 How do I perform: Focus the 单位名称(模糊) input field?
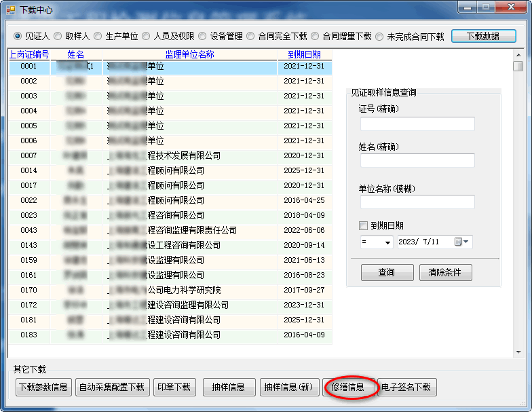click(x=417, y=202)
